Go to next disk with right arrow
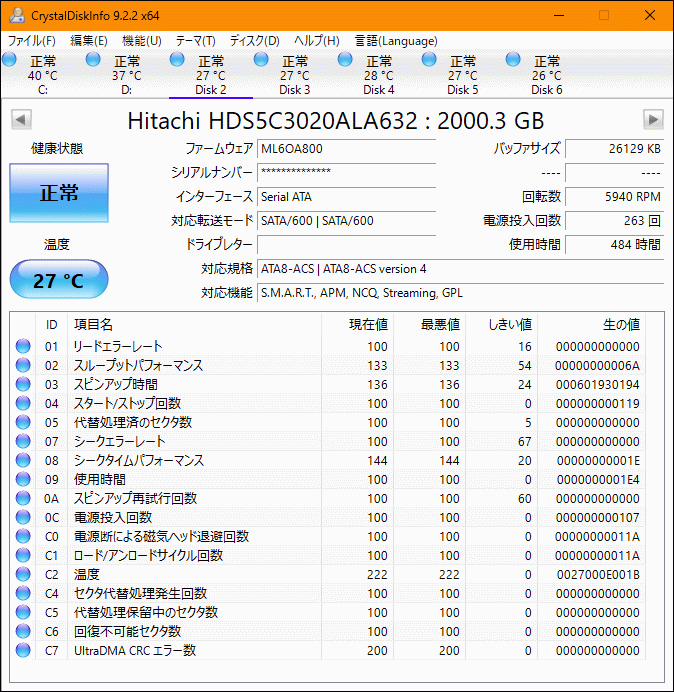Image resolution: width=674 pixels, height=692 pixels. pyautogui.click(x=653, y=120)
